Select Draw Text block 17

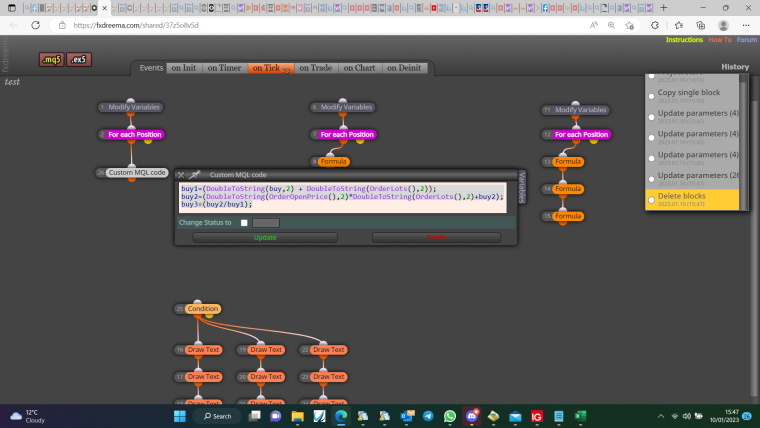(x=198, y=377)
